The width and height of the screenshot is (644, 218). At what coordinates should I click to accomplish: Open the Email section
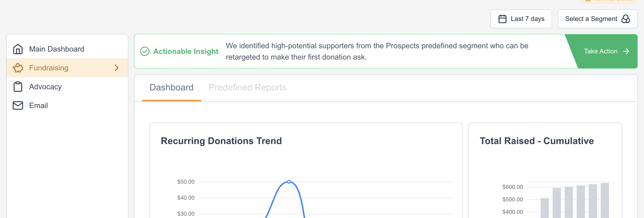[38, 105]
